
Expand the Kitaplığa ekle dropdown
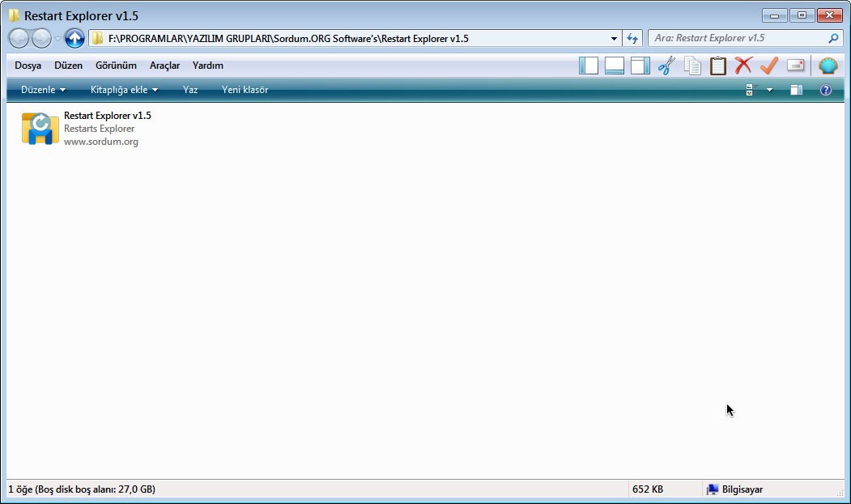coord(124,90)
